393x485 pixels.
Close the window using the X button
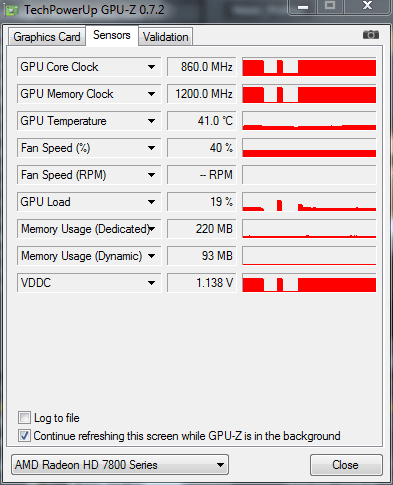(x=367, y=7)
